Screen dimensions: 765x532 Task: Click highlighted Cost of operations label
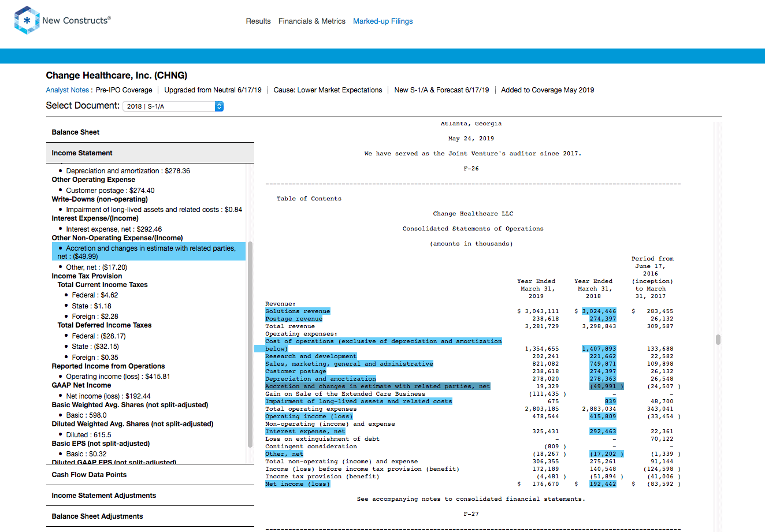[384, 345]
